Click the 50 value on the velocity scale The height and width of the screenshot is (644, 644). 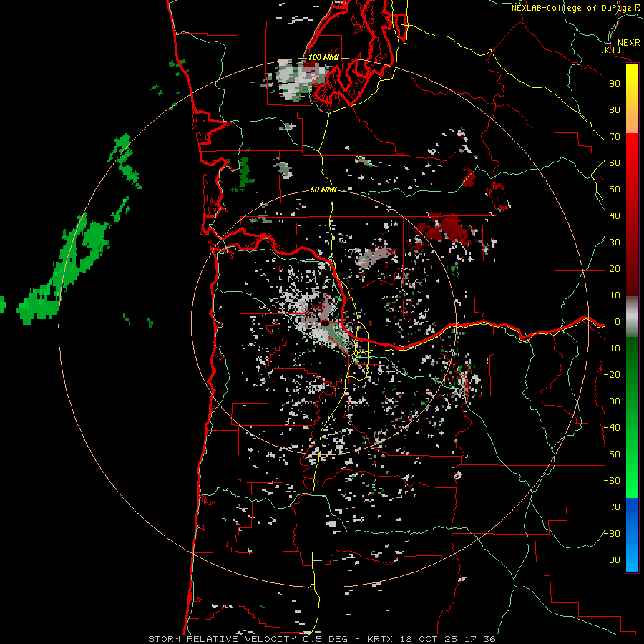(615, 190)
